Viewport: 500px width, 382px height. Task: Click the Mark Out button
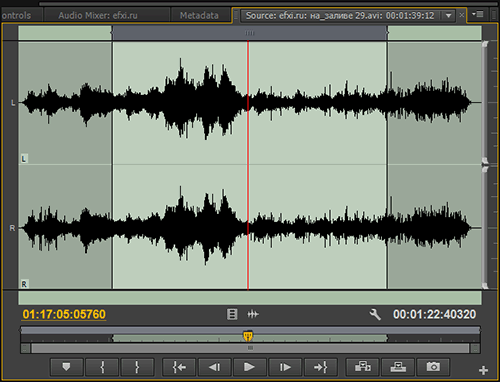coord(137,367)
